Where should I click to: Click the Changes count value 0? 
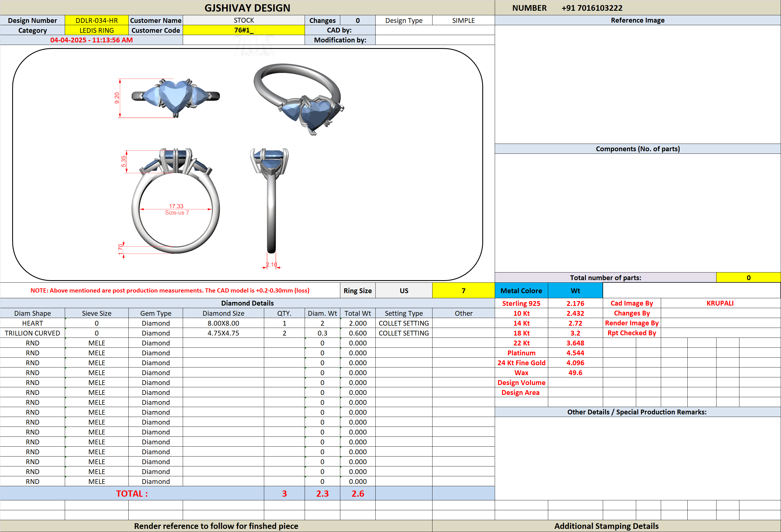[x=358, y=20]
